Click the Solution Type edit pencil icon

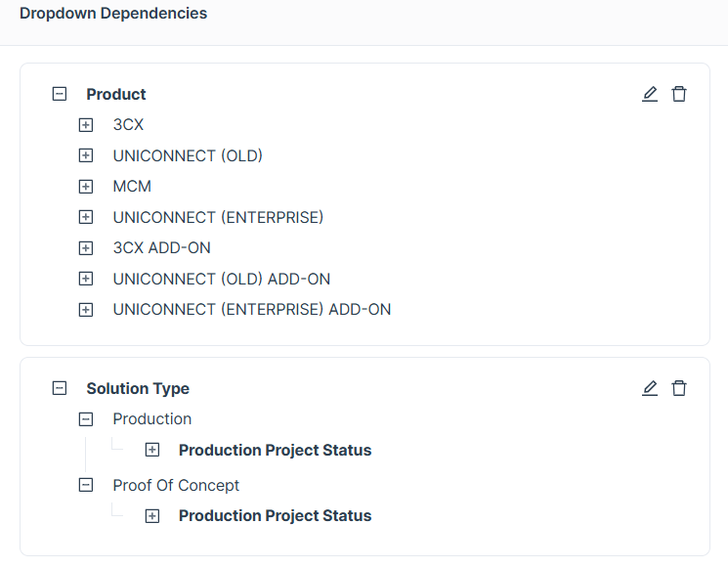tap(650, 388)
